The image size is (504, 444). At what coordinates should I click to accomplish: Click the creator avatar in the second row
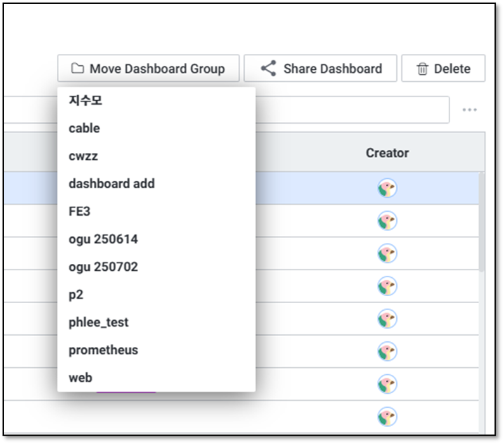387,221
